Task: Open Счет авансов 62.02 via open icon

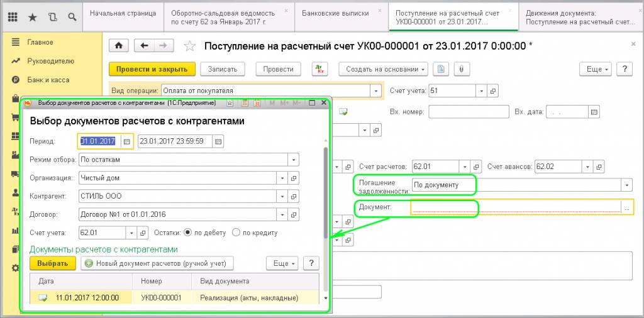Action: coord(599,167)
